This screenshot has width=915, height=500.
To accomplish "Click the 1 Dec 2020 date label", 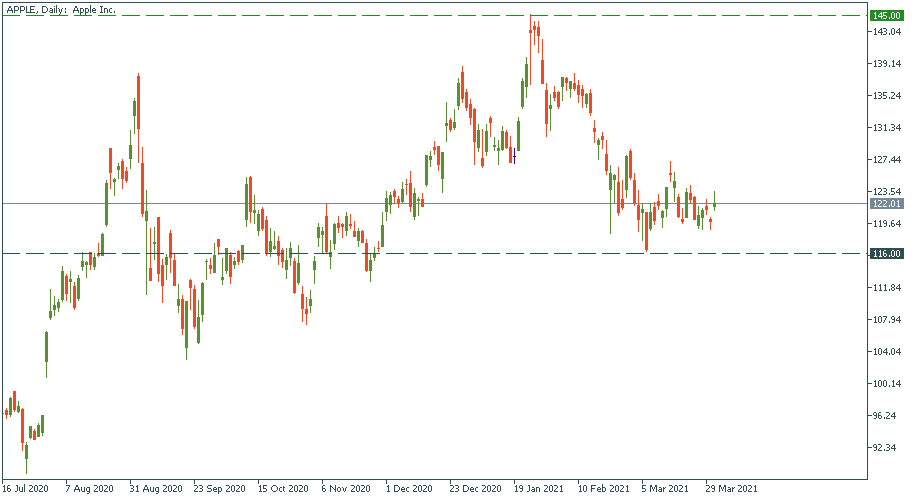I will click(410, 489).
